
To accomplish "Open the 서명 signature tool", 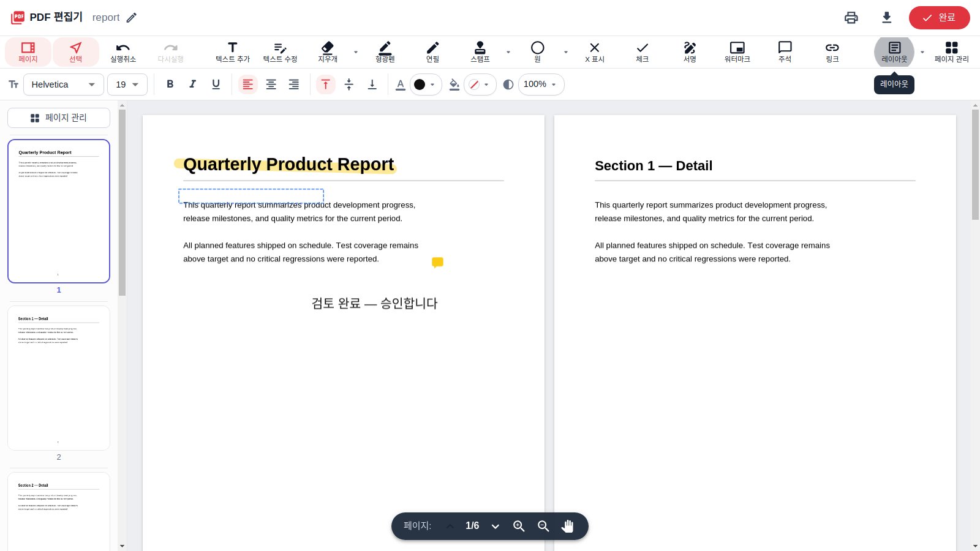I will click(690, 52).
